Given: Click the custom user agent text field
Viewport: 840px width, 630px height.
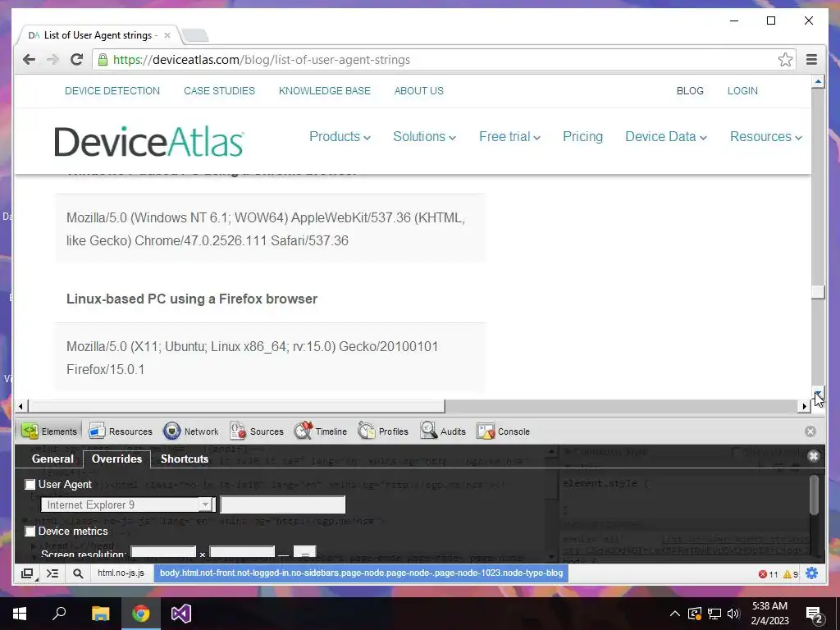Looking at the screenshot, I should pyautogui.click(x=282, y=504).
